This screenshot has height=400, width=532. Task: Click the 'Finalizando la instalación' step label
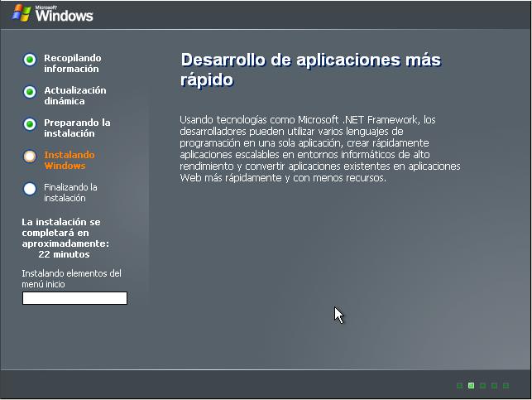[x=70, y=192]
